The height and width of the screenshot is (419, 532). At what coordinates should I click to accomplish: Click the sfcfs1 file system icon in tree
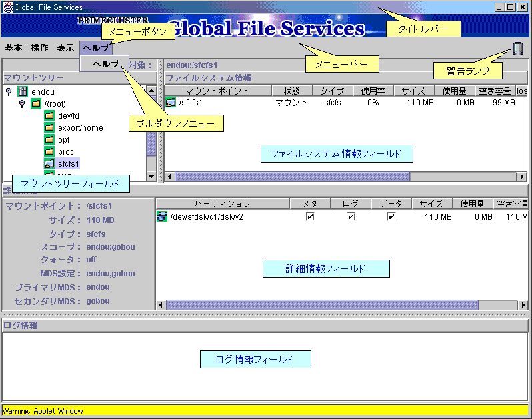(49, 163)
